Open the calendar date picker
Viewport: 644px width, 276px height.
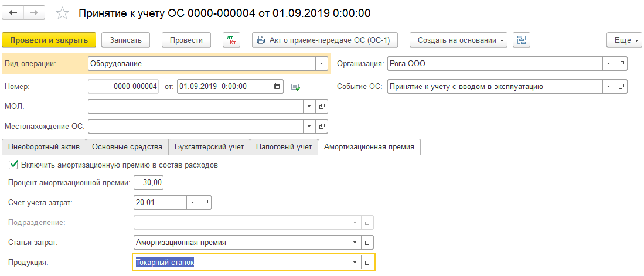[277, 86]
